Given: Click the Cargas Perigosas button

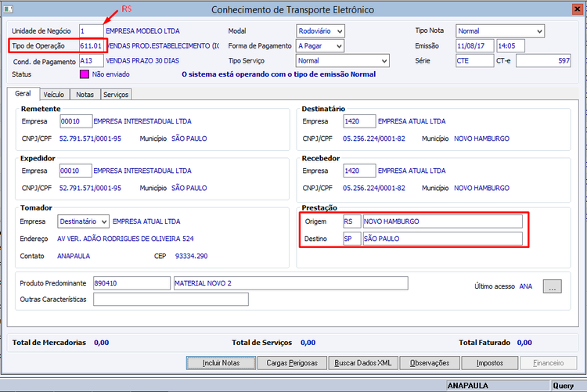Looking at the screenshot, I should pos(292,363).
